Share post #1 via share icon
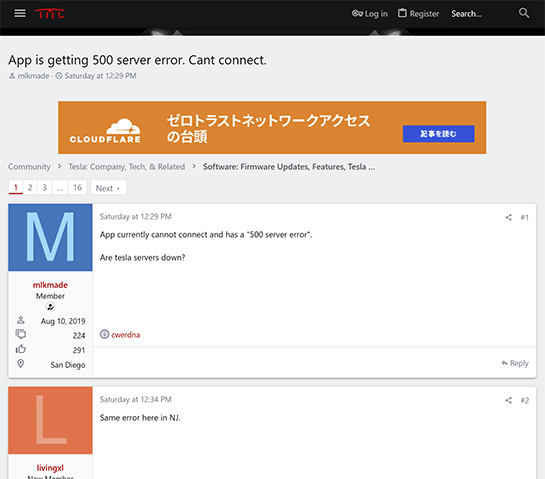Viewport: 545px width, 479px height. pyautogui.click(x=508, y=217)
